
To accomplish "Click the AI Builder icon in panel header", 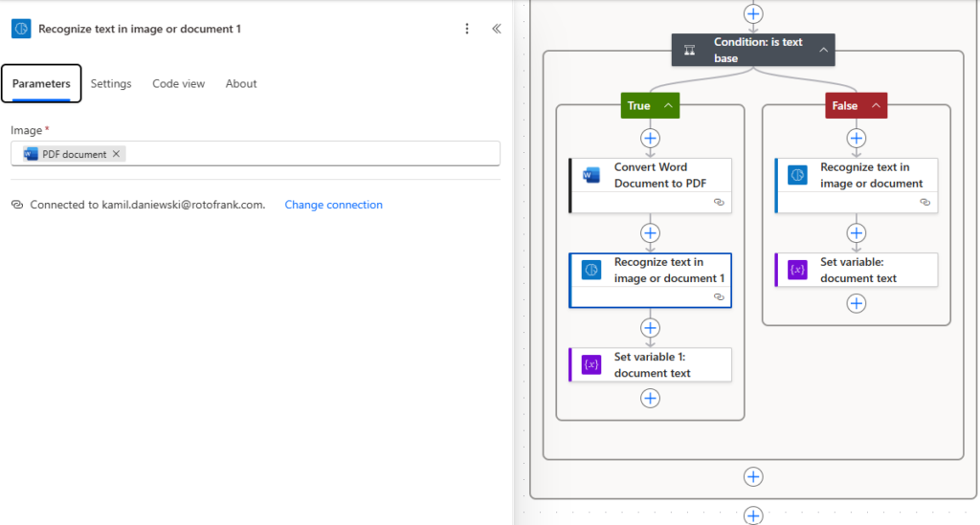I will click(x=21, y=29).
